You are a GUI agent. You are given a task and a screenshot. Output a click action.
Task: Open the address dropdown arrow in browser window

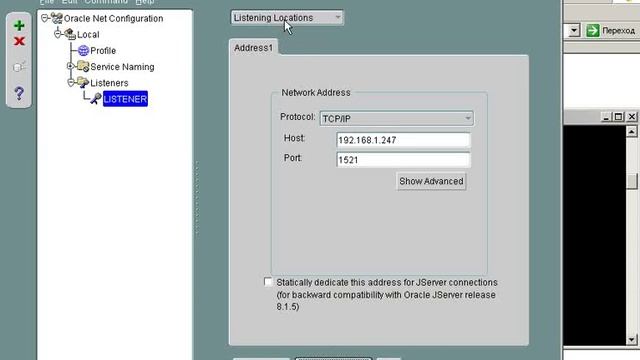pyautogui.click(x=574, y=30)
